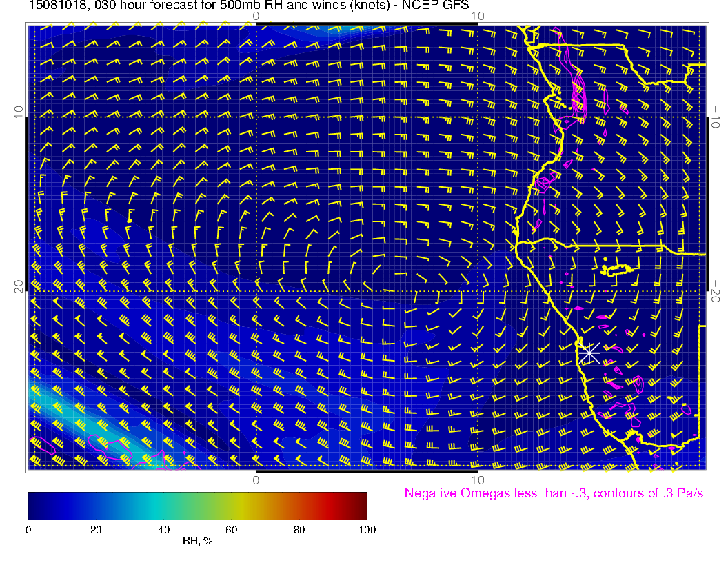Select the dark red end of the RH colorbar
Screen dimensions: 728x563
coord(362,505)
